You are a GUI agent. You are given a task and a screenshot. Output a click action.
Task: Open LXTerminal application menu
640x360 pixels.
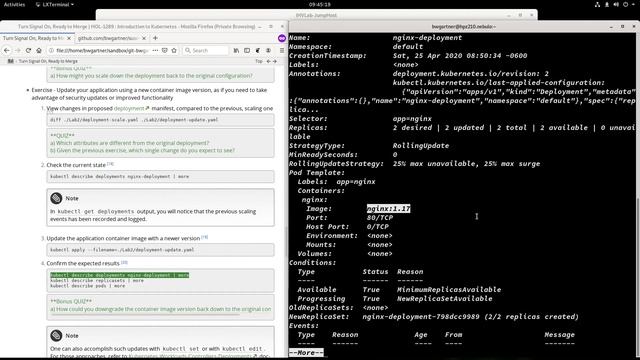tap(54, 4)
